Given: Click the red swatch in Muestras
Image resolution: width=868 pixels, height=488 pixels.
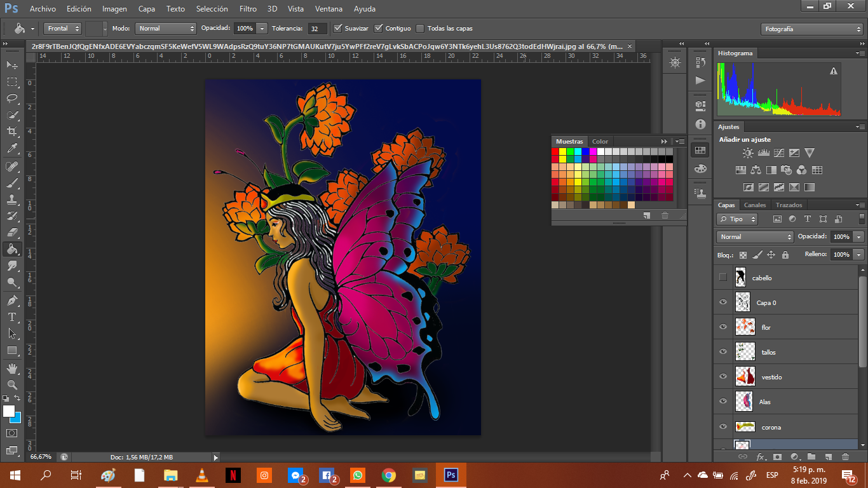Looking at the screenshot, I should 555,152.
